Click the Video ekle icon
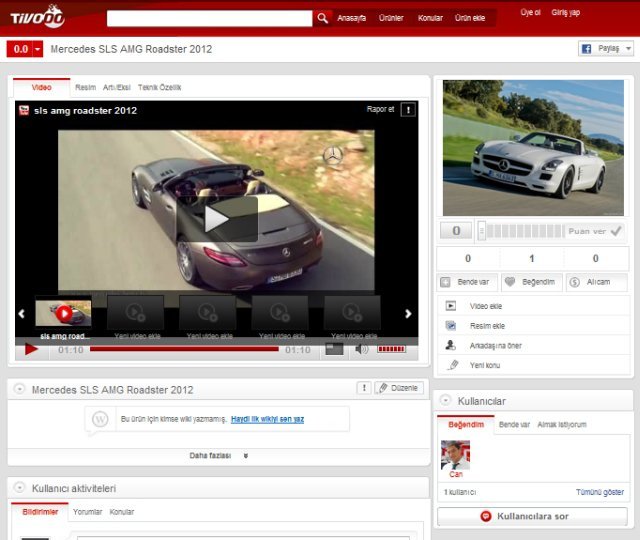 [x=451, y=306]
